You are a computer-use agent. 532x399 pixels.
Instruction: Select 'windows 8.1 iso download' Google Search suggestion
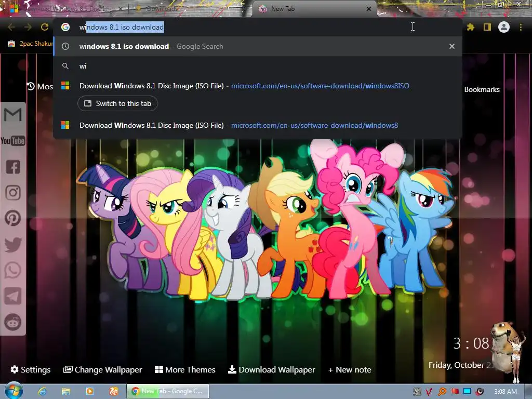coord(258,46)
